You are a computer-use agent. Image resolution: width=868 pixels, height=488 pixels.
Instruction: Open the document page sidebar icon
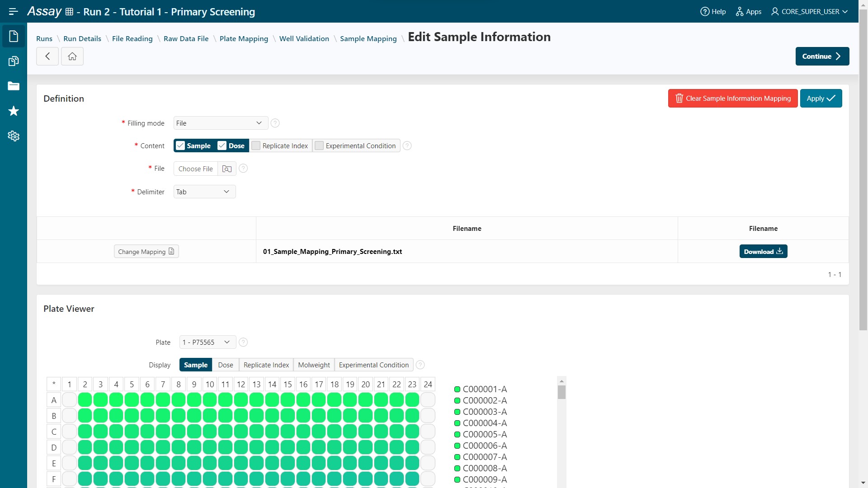pos(14,36)
